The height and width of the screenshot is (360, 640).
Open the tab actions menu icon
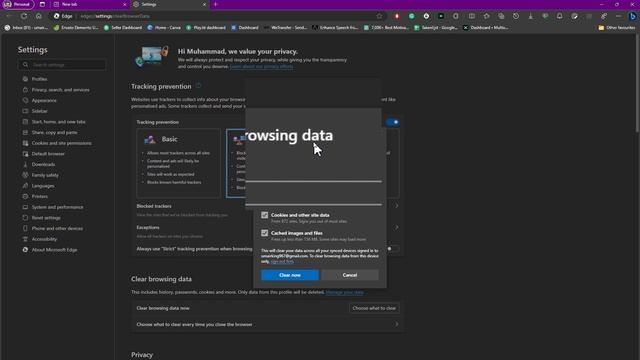(42, 4)
